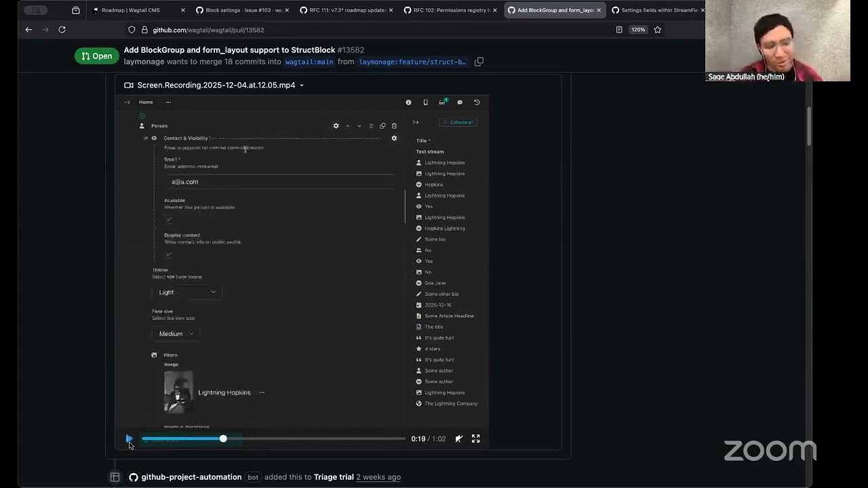Move the Person block up

coord(347,126)
